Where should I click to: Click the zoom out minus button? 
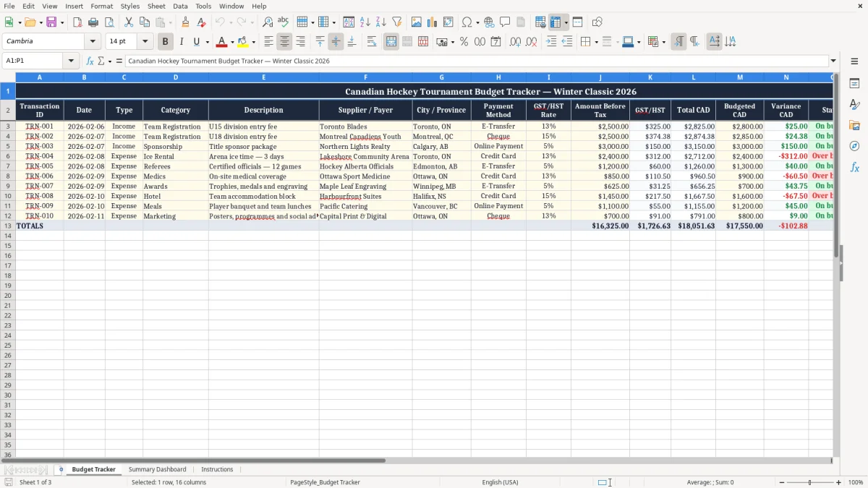pos(781,482)
